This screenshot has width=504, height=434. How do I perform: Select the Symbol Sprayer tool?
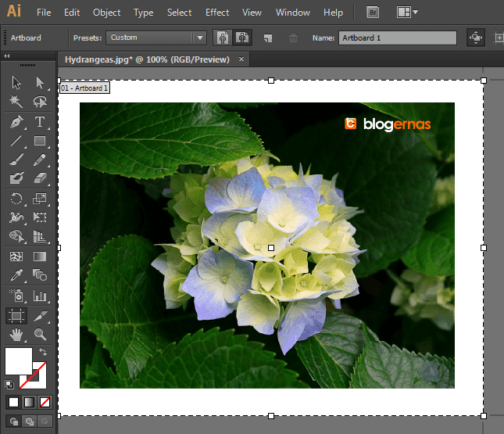tap(16, 295)
